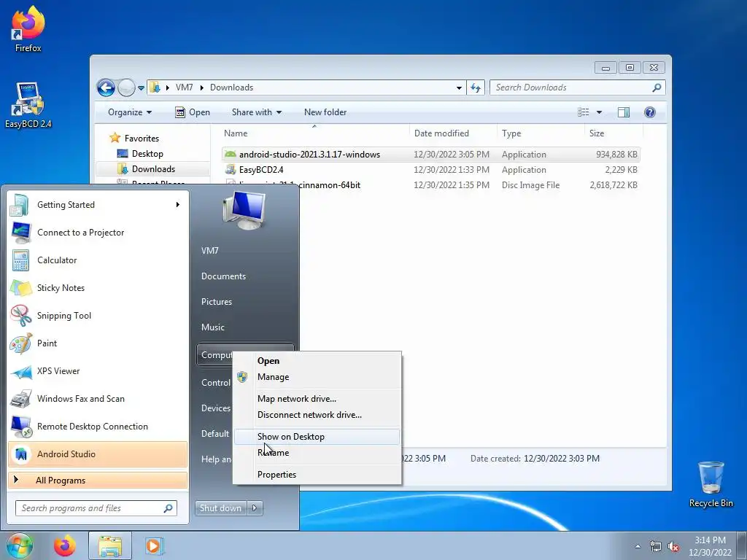Image resolution: width=747 pixels, height=560 pixels.
Task: Go back in Explorer navigation
Action: 106,87
